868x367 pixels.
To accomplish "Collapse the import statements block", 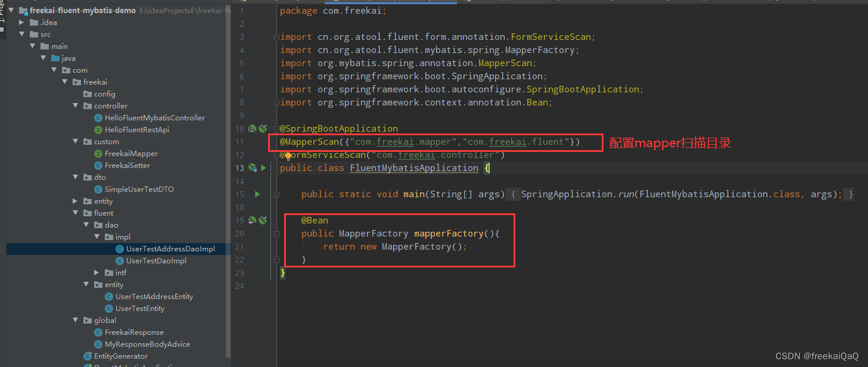I will (x=276, y=37).
